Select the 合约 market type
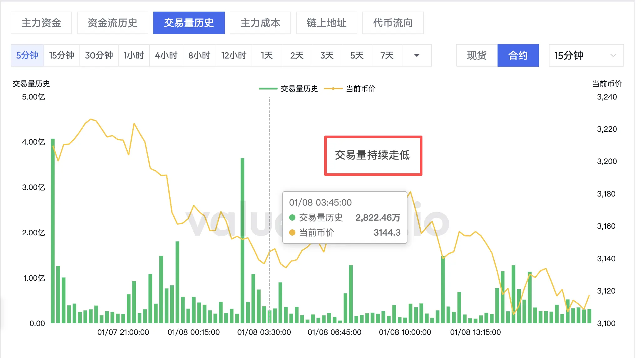This screenshot has width=644, height=358. [518, 55]
